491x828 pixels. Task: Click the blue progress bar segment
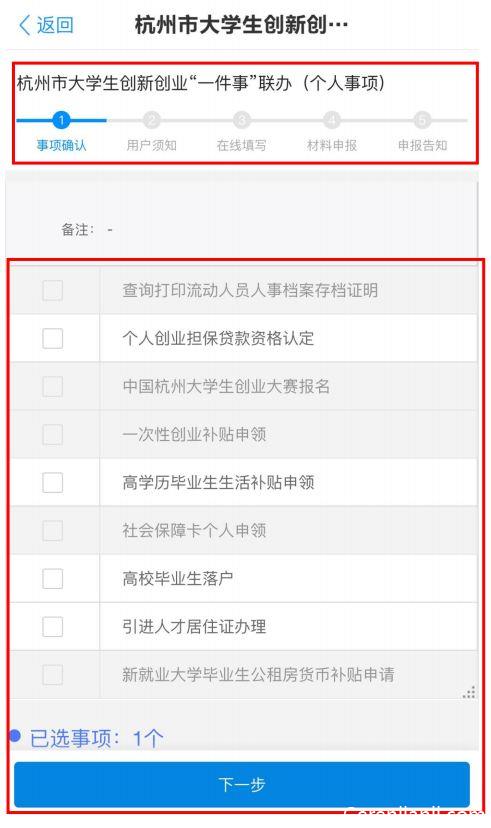coord(61,120)
